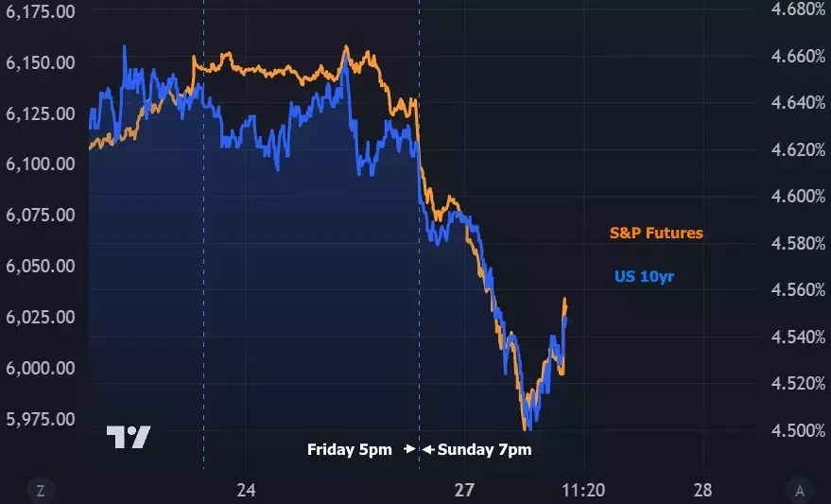Click the 11:20 time axis label

tap(583, 490)
